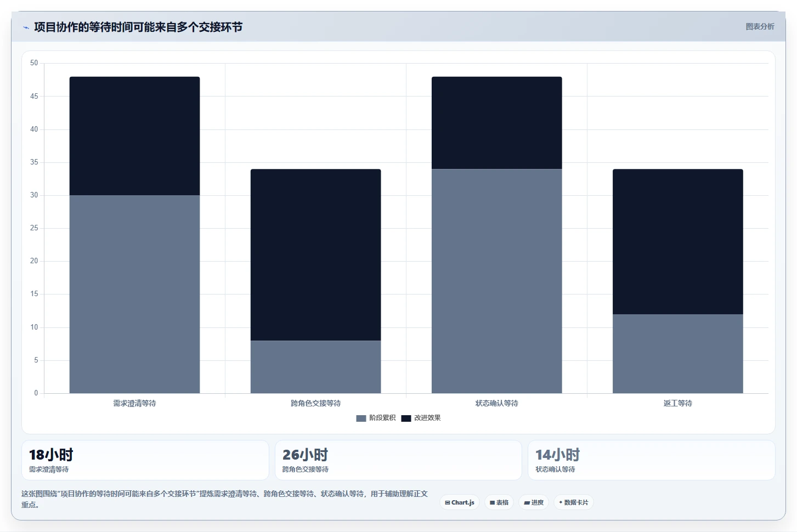This screenshot has width=797, height=532.
Task: Click the small icon before the chart title
Action: (26, 27)
